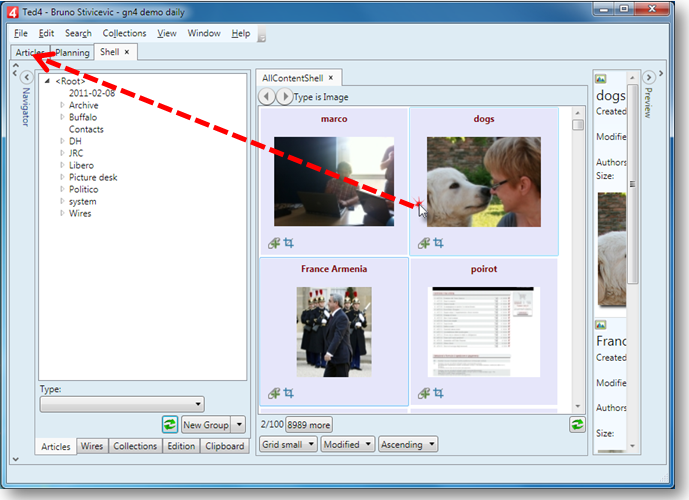Image resolution: width=689 pixels, height=500 pixels.
Task: Click the New Group button
Action: pyautogui.click(x=206, y=424)
